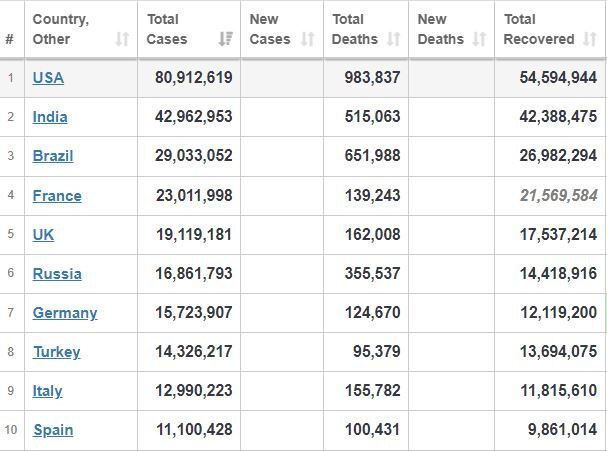Select the USA total cases cell

point(189,78)
